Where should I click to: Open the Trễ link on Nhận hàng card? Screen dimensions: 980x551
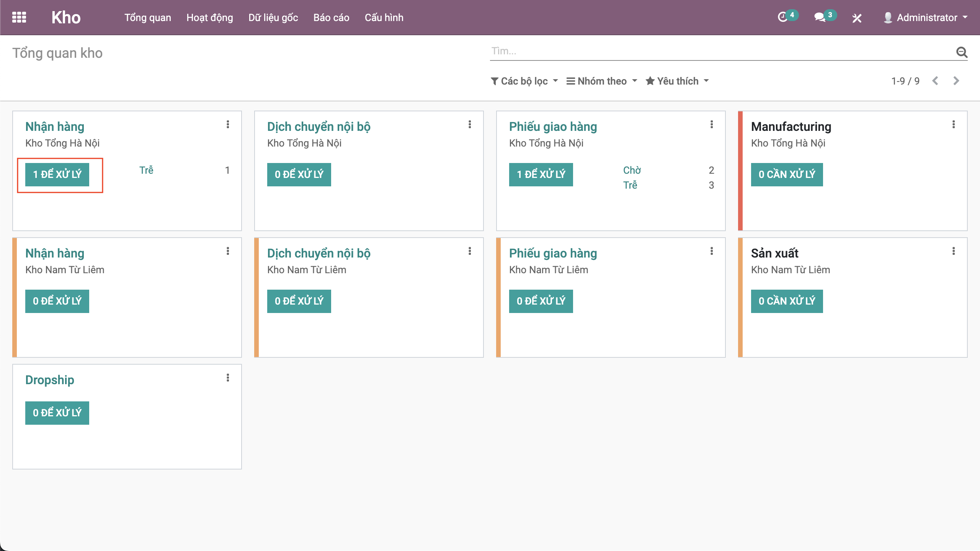(146, 170)
